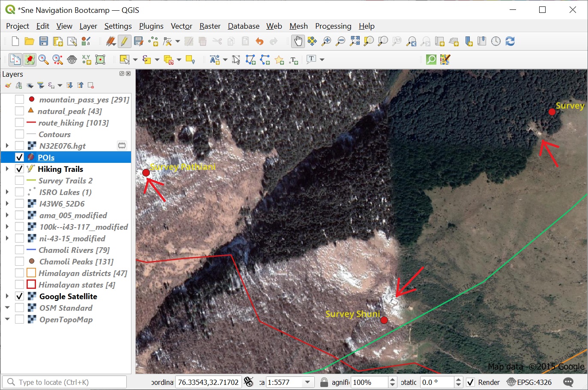Open the map scale dropdown
588x390 pixels.
[307, 382]
